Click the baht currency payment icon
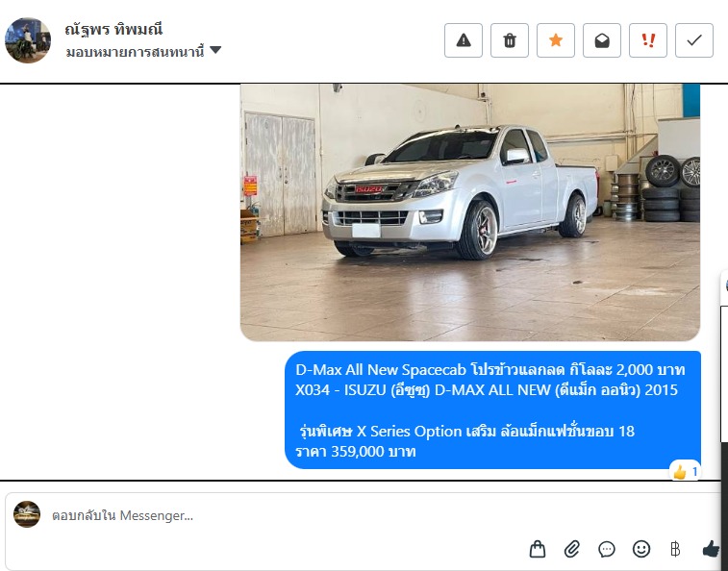The height and width of the screenshot is (571, 728). [675, 549]
